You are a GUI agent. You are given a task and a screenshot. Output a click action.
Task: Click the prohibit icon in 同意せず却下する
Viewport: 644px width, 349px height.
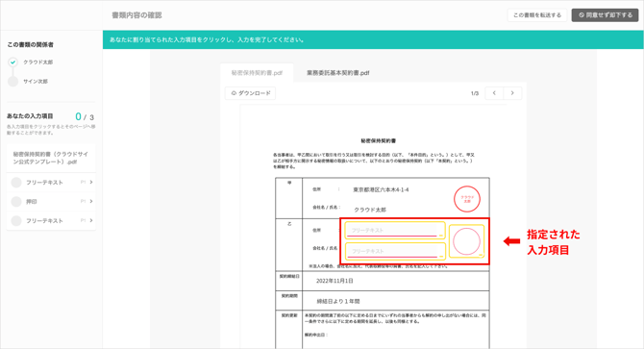(x=582, y=15)
